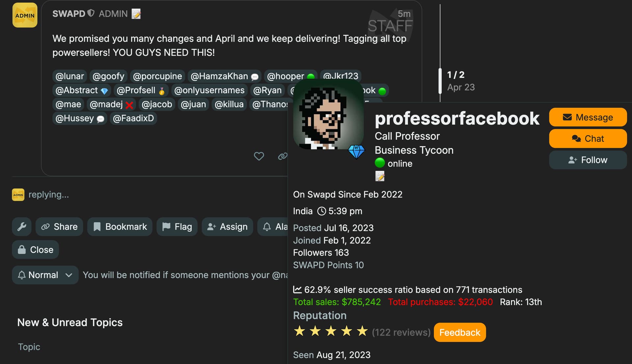This screenshot has height=364, width=632.
Task: Click the blue diamond badge on the profile avatar
Action: [x=356, y=152]
